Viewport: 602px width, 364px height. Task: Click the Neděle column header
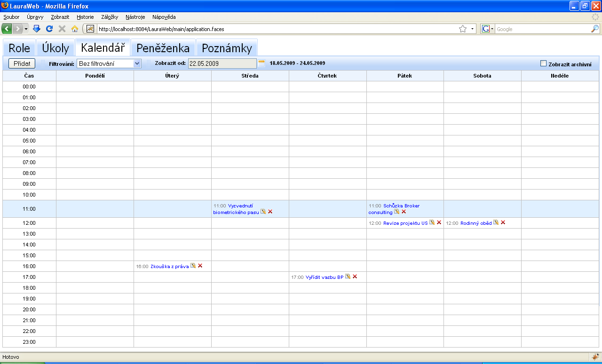(x=560, y=76)
